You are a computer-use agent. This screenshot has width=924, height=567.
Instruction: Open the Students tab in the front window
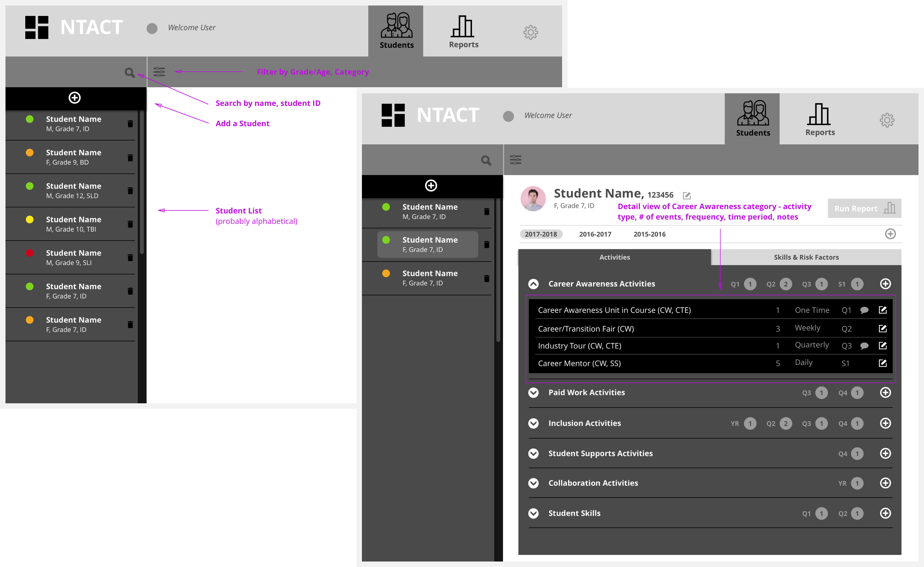[752, 119]
